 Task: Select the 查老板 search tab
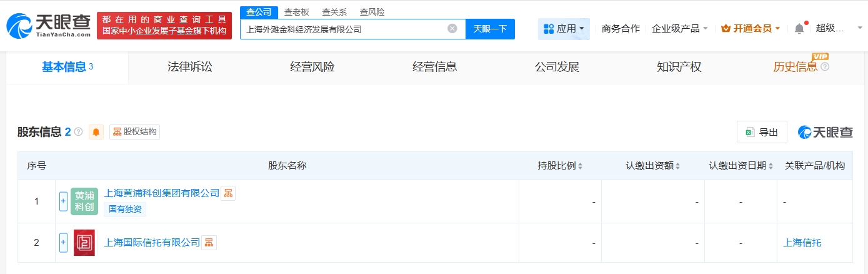[x=297, y=12]
